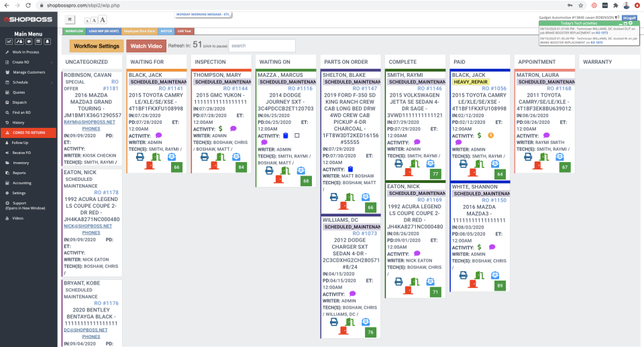Open the MOTOR tab

click(166, 31)
